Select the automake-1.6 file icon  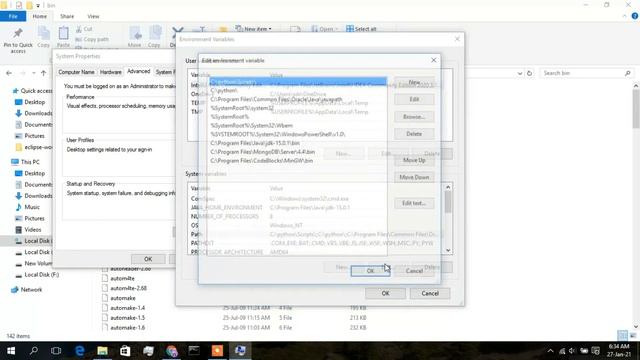pos(105,327)
